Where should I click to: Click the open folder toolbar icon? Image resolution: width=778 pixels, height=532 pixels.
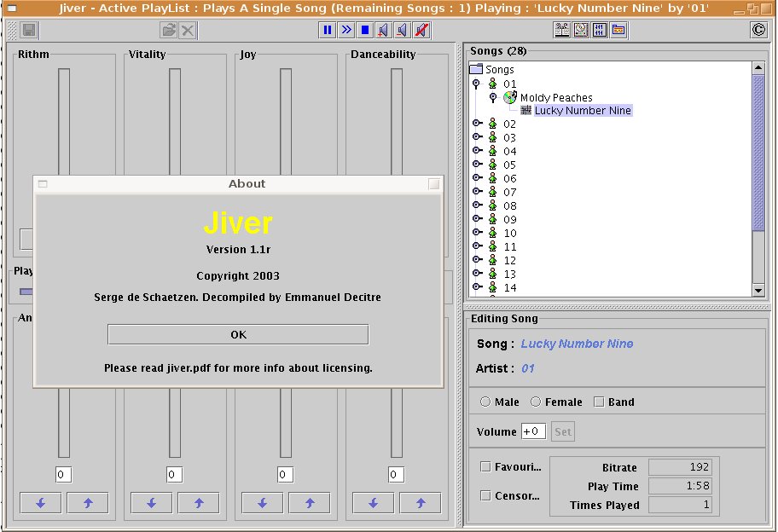tap(169, 31)
